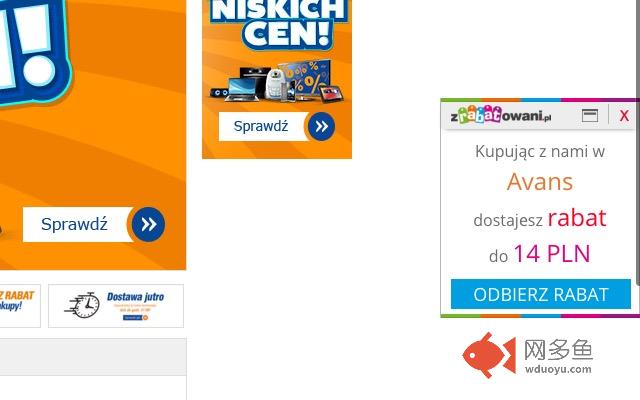Claim discount with ODBIERZ RABAT button
Viewport: 640px width, 400px height.
click(x=541, y=294)
